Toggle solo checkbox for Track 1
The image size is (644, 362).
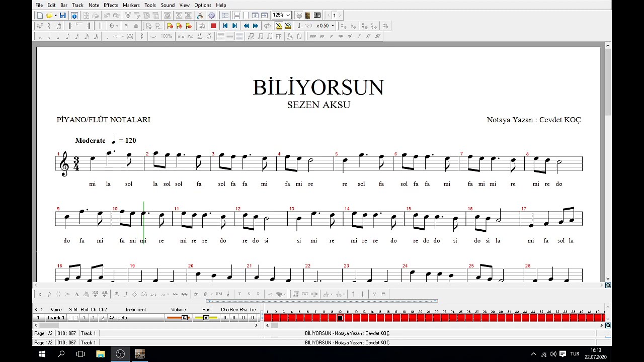pos(71,318)
